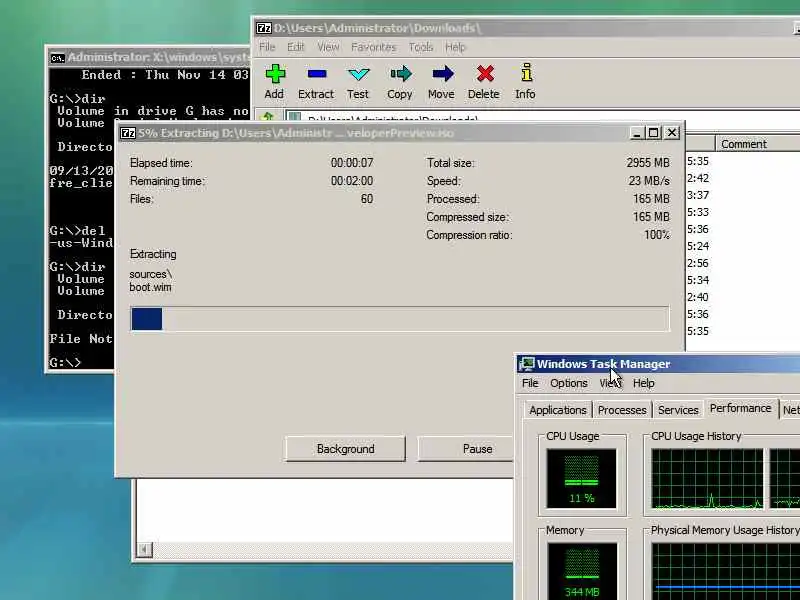Click the Elapsed time 00:00:07 value
Screen dimensions: 800x600
[352, 163]
